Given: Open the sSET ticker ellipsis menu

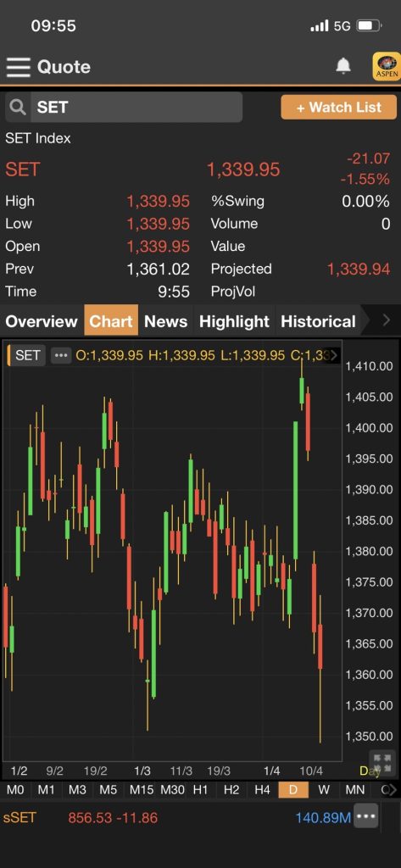Looking at the screenshot, I should (365, 816).
